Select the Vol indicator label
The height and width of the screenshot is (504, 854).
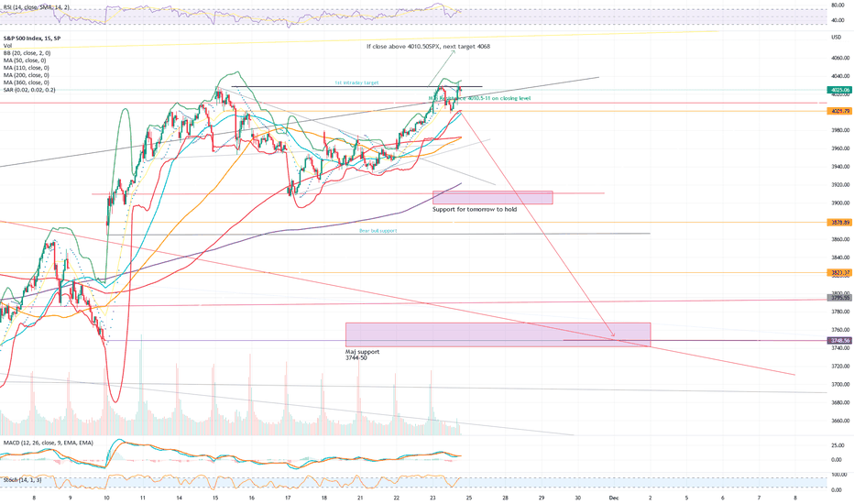coord(7,46)
